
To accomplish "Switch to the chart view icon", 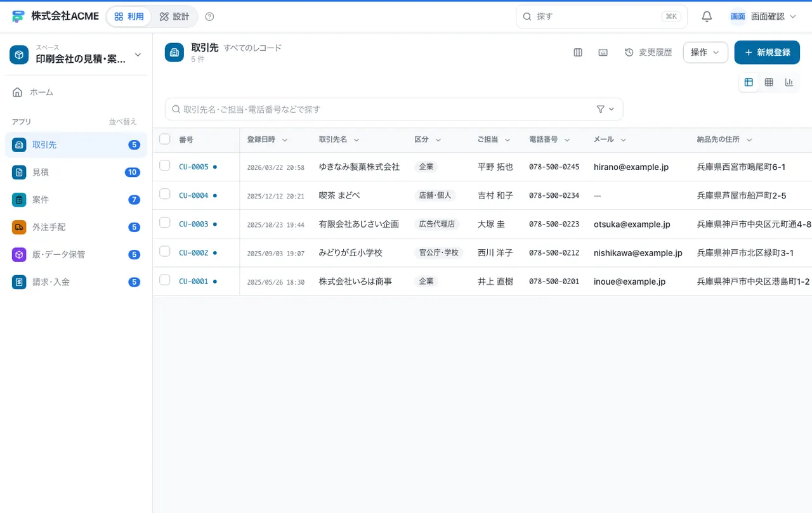I will coord(789,82).
